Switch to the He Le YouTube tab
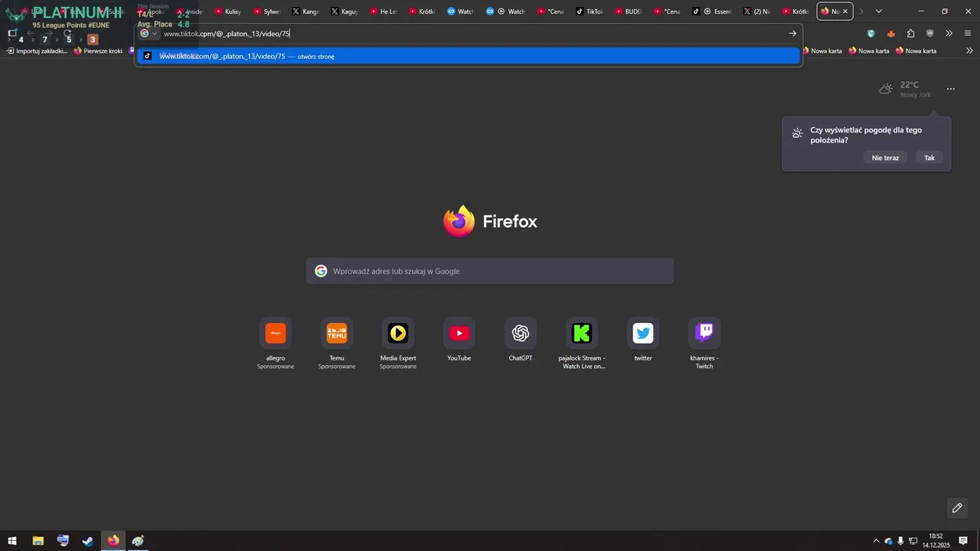Image resolution: width=980 pixels, height=551 pixels. tap(383, 11)
